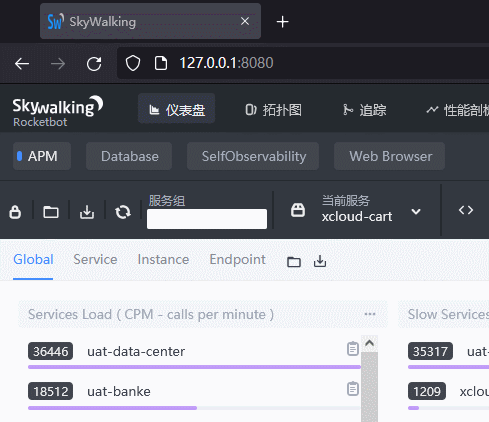Copy uat-banke name with clipboard icon
The height and width of the screenshot is (422, 489).
(x=353, y=389)
